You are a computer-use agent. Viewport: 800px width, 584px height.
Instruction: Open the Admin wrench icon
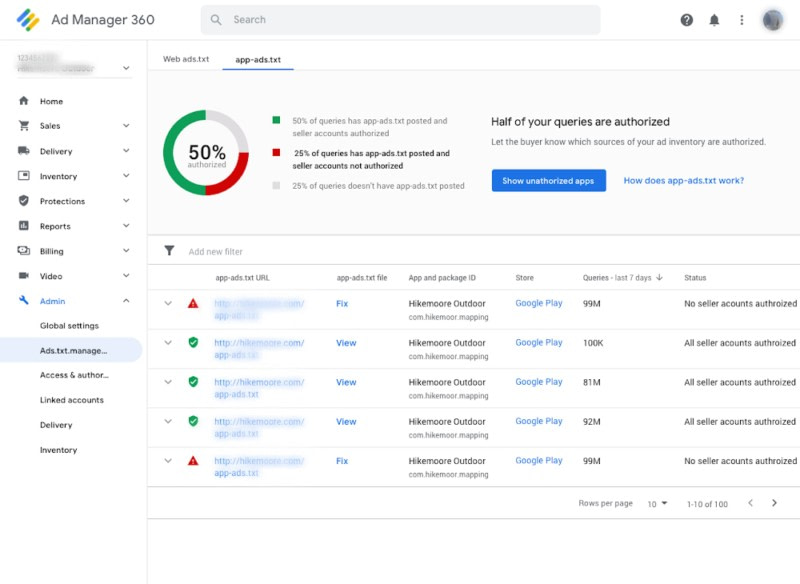tap(23, 300)
